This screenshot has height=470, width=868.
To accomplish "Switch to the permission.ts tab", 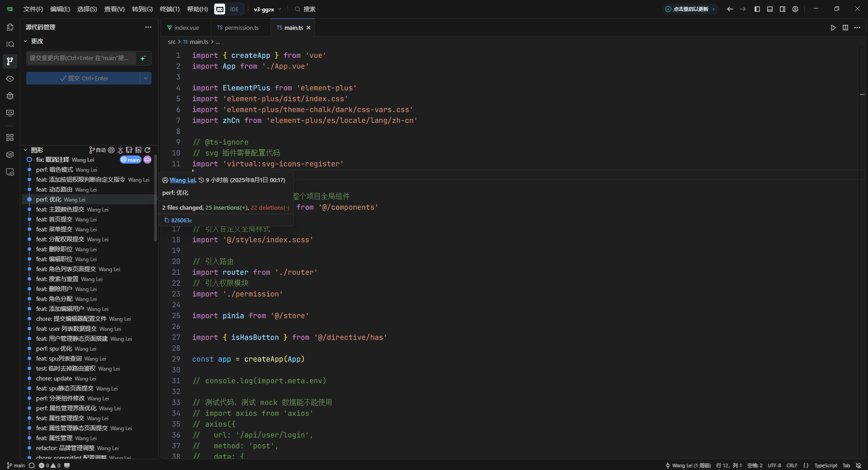I will pos(241,28).
